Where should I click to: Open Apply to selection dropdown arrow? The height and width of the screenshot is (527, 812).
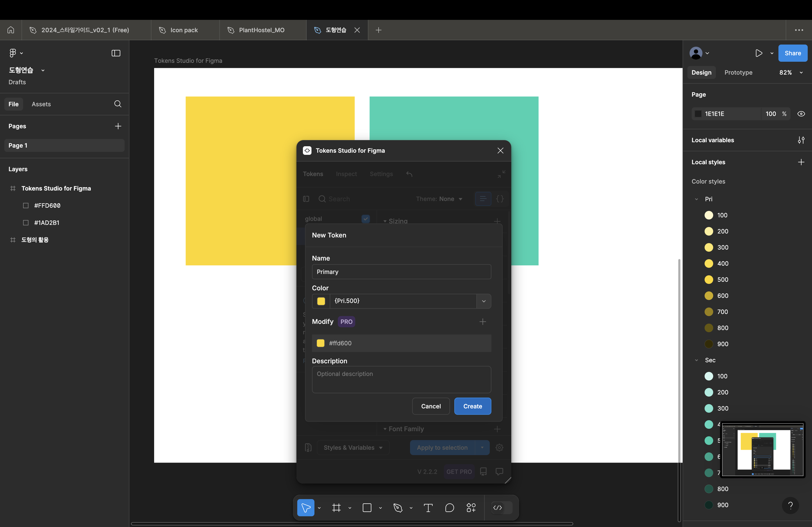click(x=482, y=448)
